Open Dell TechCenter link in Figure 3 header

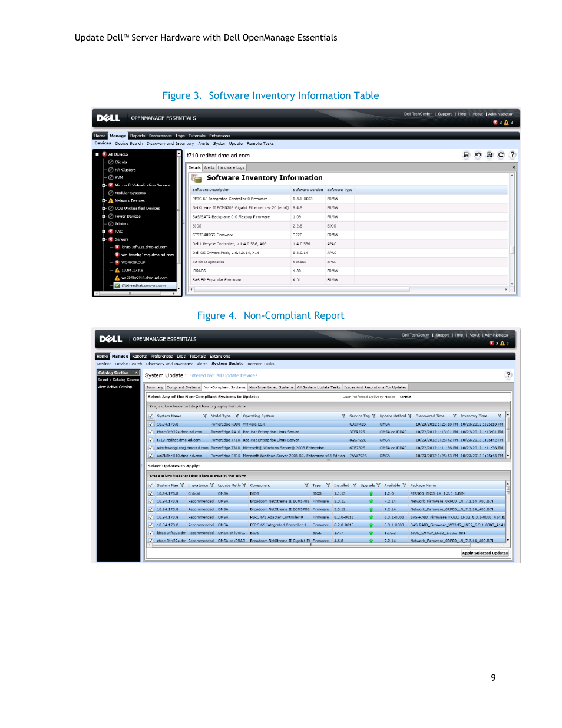[418, 114]
